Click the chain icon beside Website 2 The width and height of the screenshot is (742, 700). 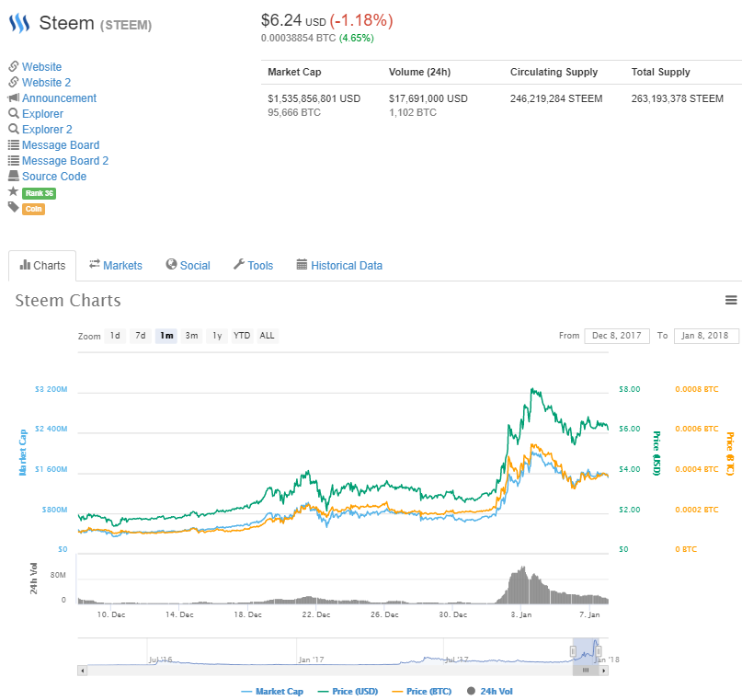[x=14, y=82]
